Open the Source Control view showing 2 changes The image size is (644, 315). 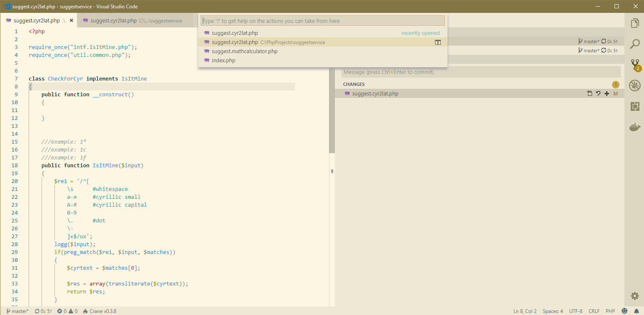635,65
